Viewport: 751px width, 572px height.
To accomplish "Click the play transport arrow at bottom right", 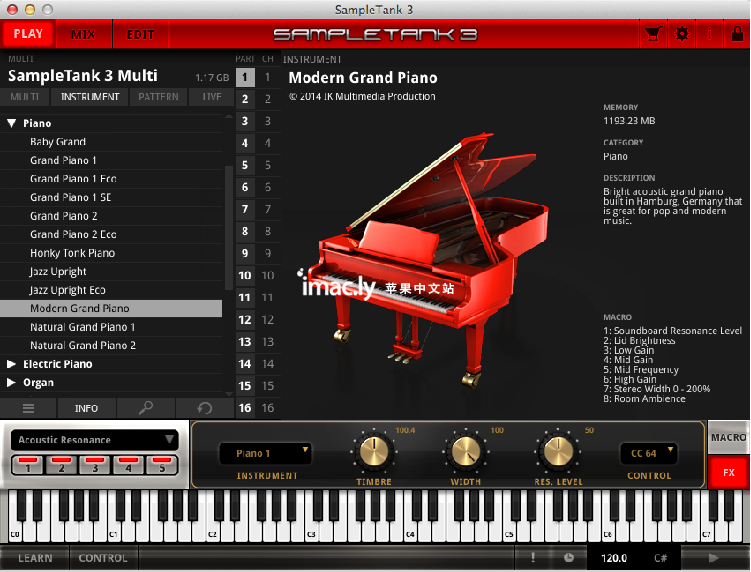I will click(713, 558).
